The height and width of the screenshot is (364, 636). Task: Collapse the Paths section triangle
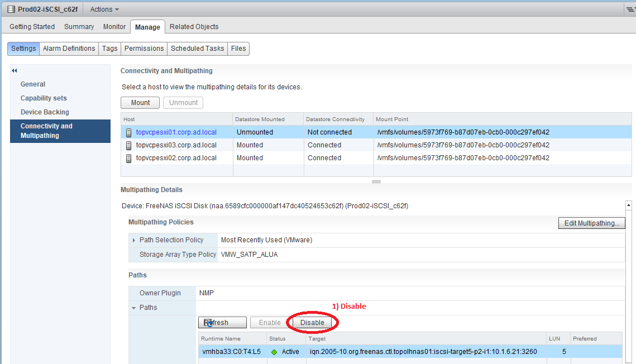(133, 308)
